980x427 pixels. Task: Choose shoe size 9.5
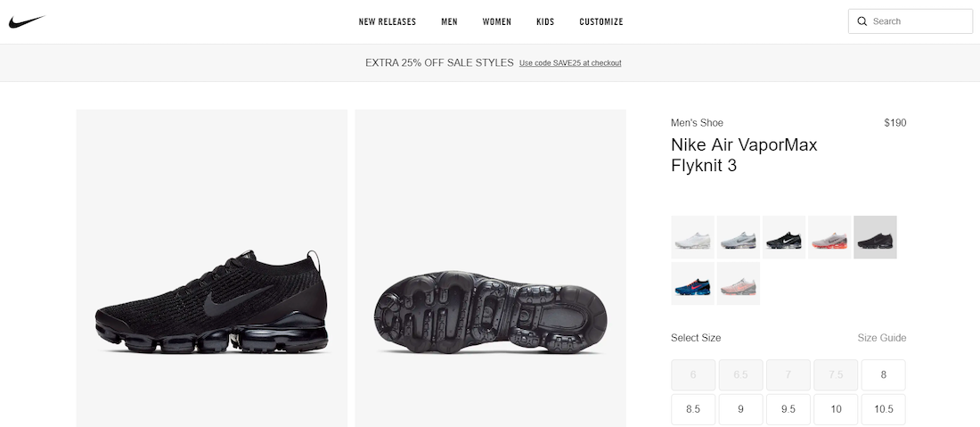[788, 409]
